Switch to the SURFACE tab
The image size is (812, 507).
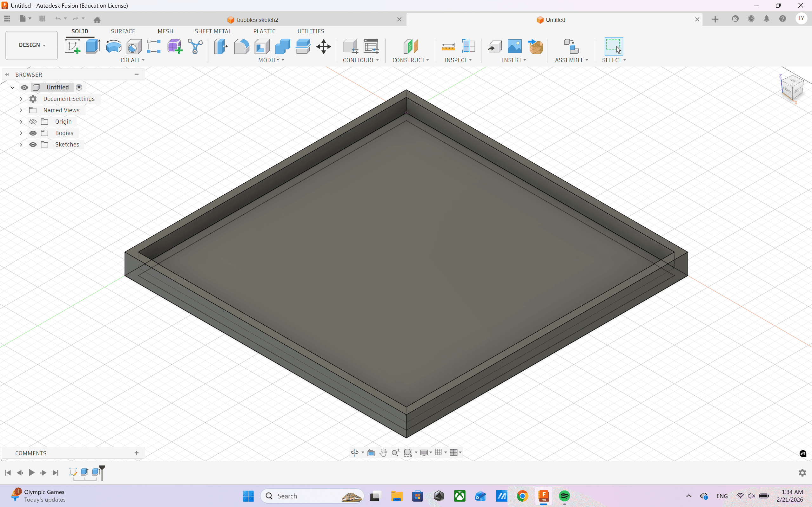[x=123, y=31]
